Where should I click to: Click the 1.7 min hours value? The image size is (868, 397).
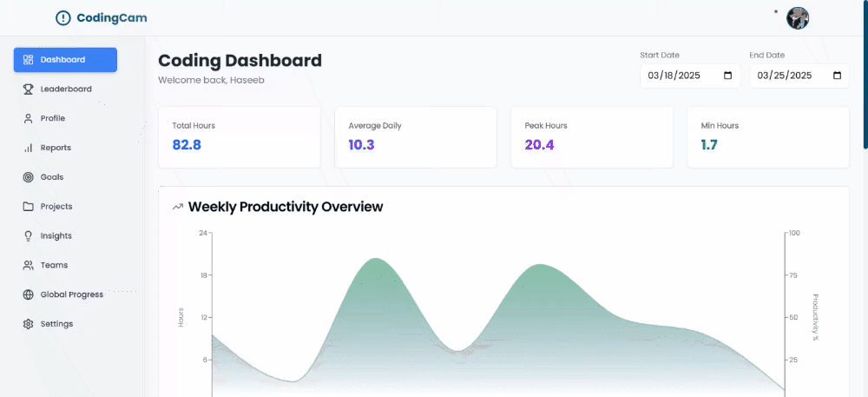tap(709, 145)
